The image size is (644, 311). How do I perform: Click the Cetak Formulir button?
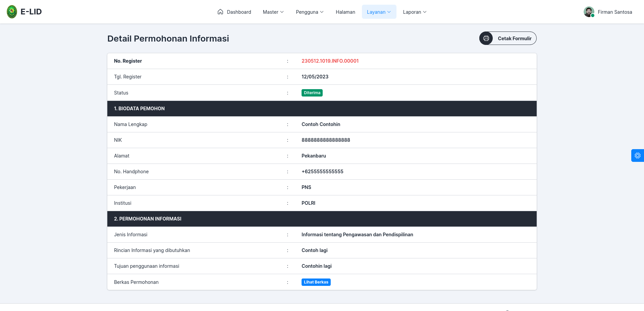click(x=508, y=38)
